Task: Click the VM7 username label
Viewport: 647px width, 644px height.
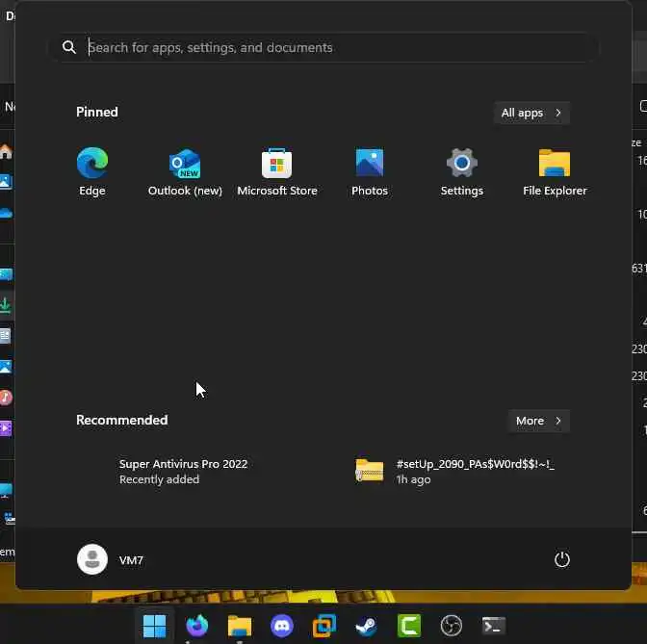Action: pos(131,560)
